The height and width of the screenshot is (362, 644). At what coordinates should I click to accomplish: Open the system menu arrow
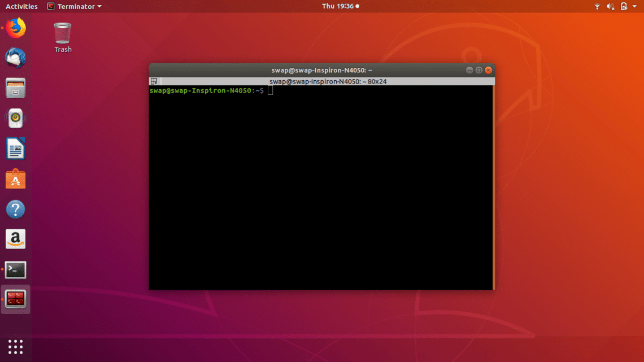(x=635, y=6)
